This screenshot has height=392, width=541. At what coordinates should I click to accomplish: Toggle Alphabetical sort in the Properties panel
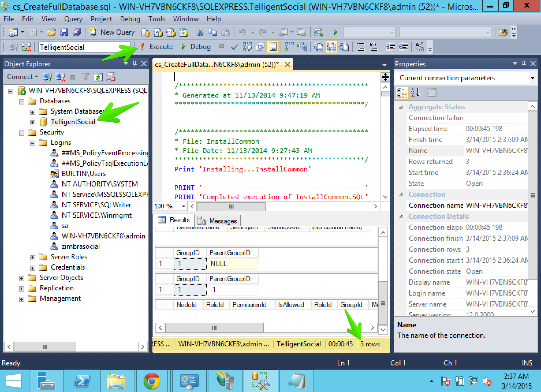[x=415, y=93]
